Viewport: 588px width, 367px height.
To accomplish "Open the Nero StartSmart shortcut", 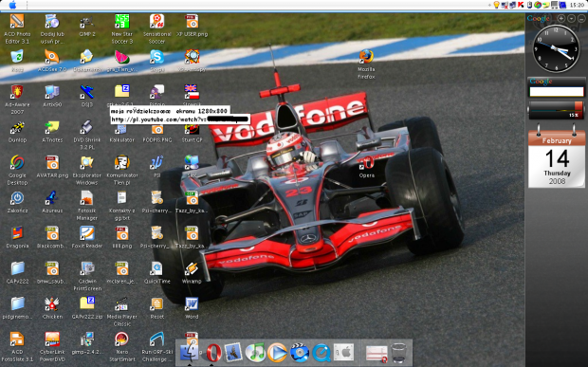I will pyautogui.click(x=122, y=347).
